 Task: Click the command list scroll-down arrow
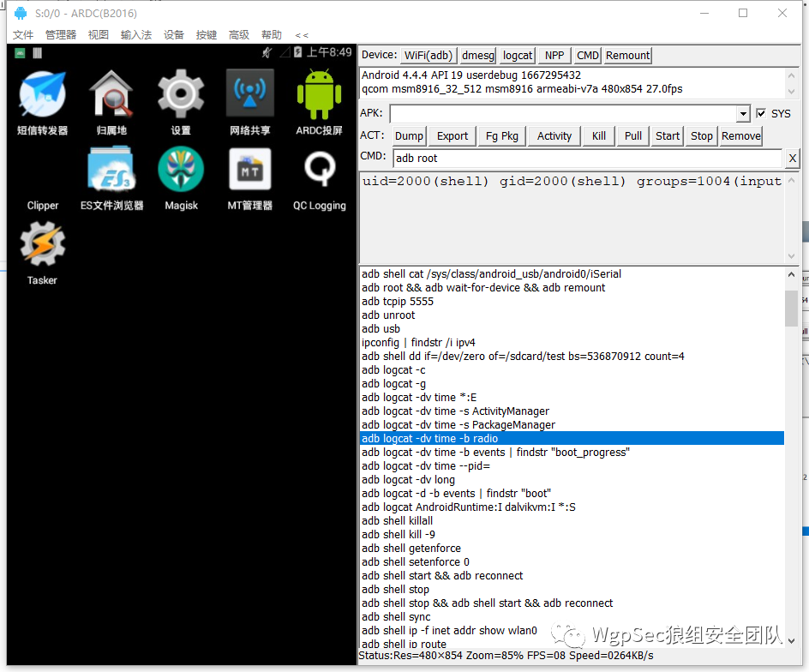click(791, 640)
